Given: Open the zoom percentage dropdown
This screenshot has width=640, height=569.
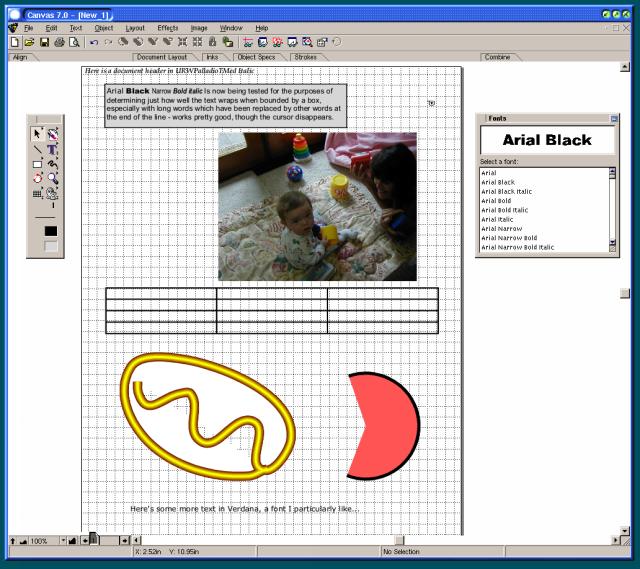Looking at the screenshot, I should coord(62,540).
